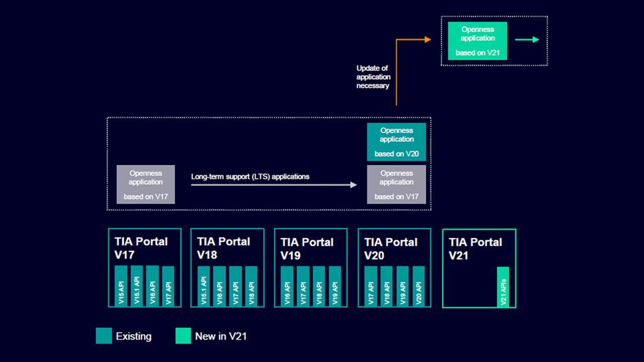Click the V19 API bar in TIA Portal V19

click(335, 287)
